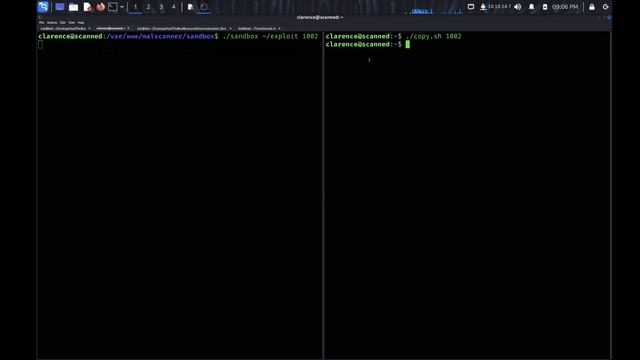Switch to workspace 1
Viewport: 640px width, 360px height.
[136, 7]
